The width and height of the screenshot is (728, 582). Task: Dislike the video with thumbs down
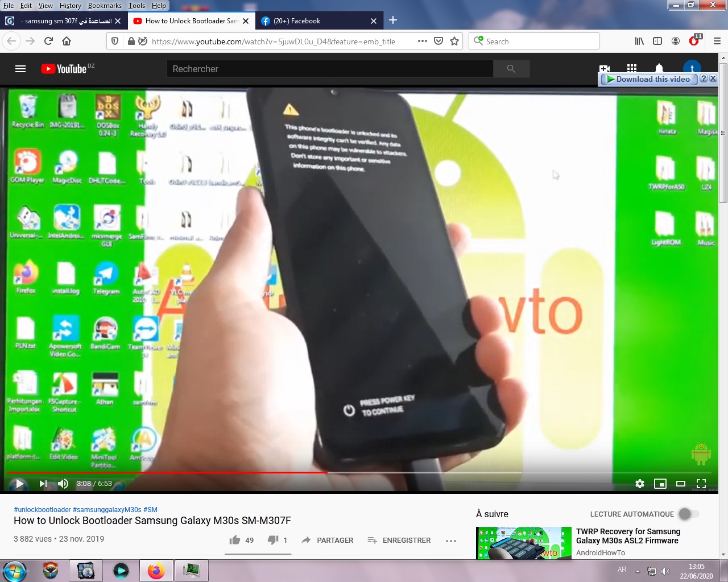[273, 540]
